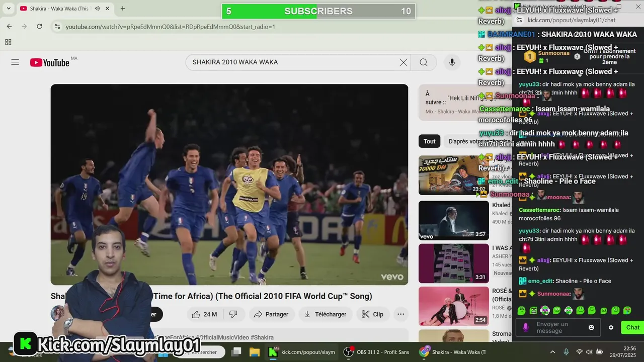Create a Clip of the video

(373, 314)
